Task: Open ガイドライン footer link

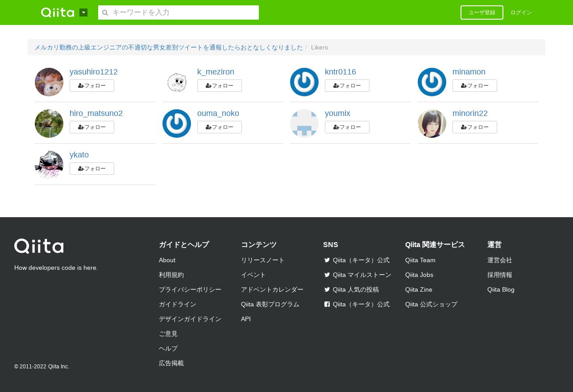Action: (178, 304)
